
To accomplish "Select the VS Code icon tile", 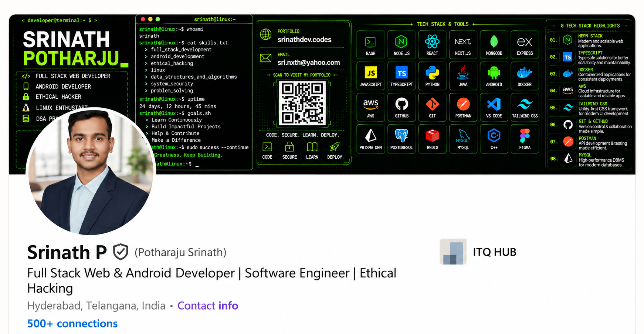I will [x=494, y=107].
